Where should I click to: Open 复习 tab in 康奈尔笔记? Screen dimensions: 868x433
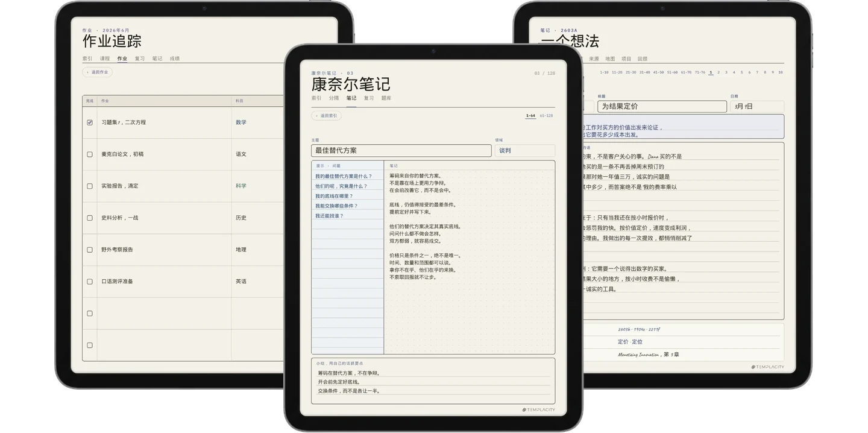click(x=369, y=98)
